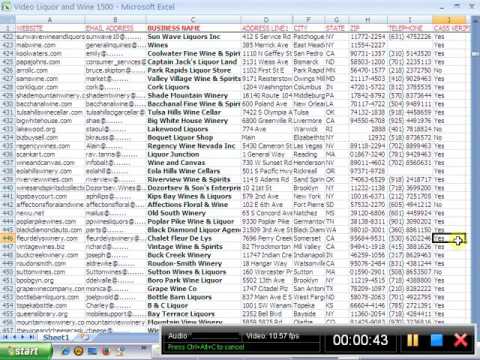This screenshot has height=360, width=480.
Task: Select the Tulsa Hills Wine Cellar cell
Action: tap(193, 112)
